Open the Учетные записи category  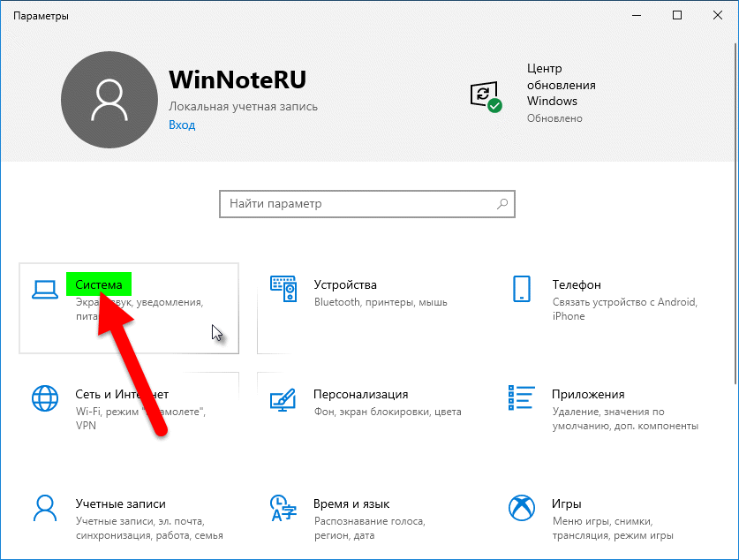[x=121, y=503]
